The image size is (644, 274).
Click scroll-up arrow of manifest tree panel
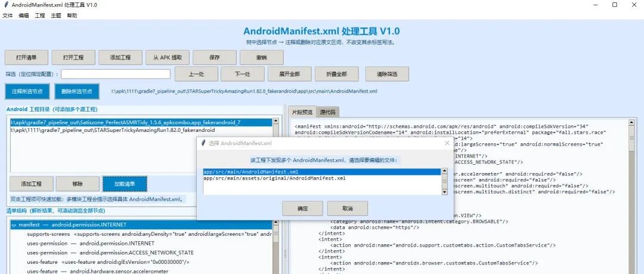click(x=275, y=223)
